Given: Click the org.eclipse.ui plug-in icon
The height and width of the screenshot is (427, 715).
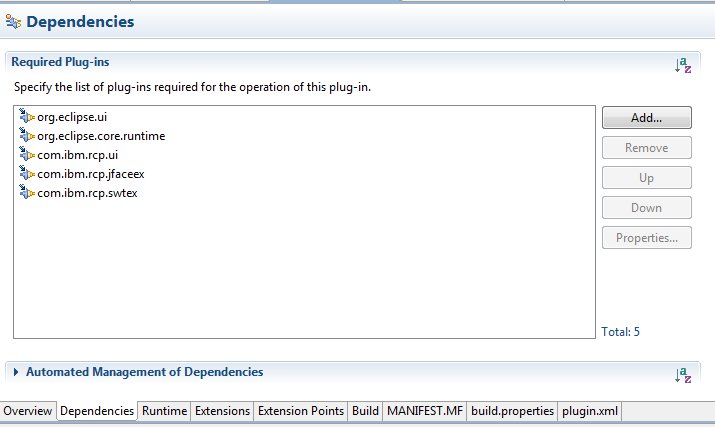Looking at the screenshot, I should point(26,117).
